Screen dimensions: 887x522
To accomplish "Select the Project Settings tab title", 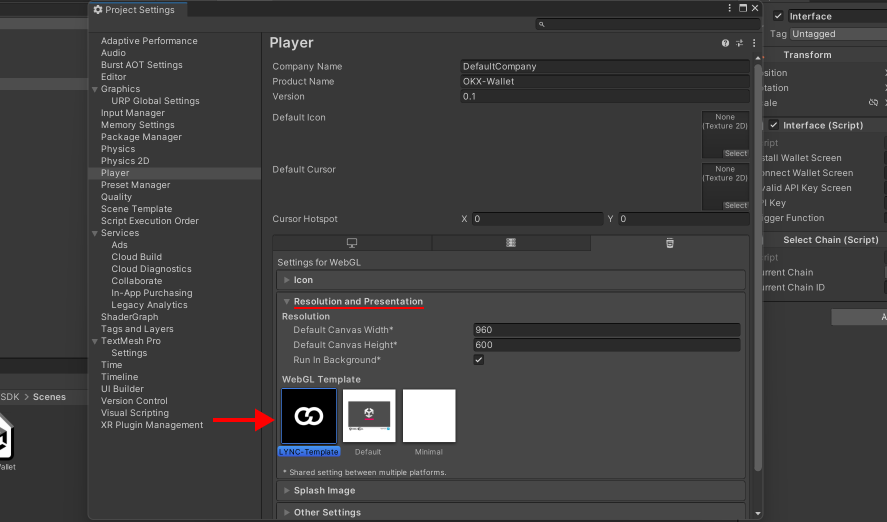I will (x=140, y=10).
